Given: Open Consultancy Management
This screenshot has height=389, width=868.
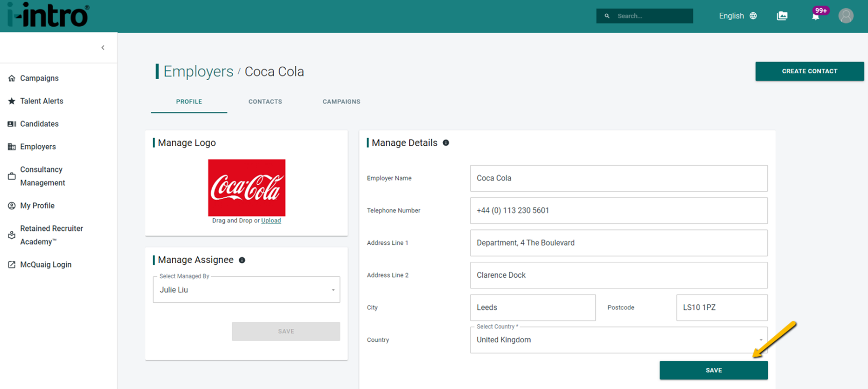Looking at the screenshot, I should click(x=43, y=176).
